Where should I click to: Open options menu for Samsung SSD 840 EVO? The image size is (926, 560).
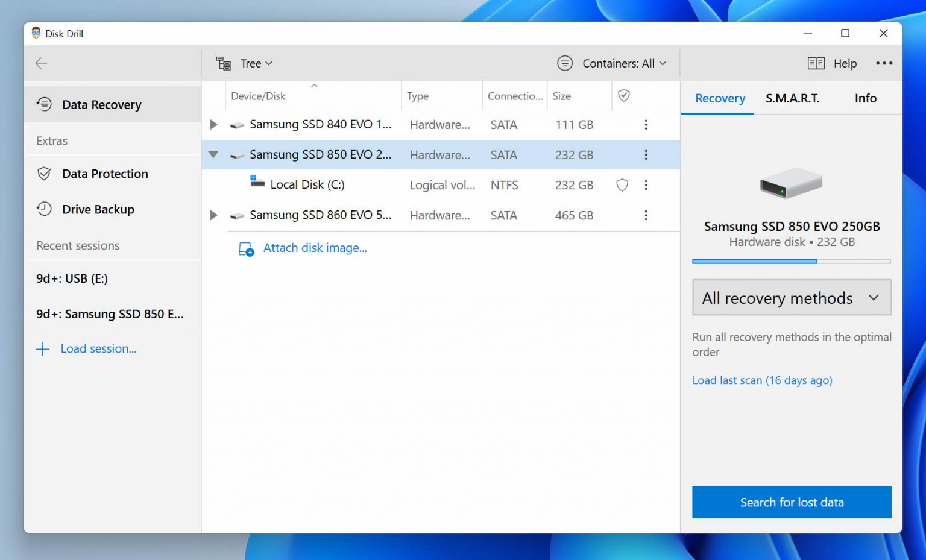[x=646, y=125]
